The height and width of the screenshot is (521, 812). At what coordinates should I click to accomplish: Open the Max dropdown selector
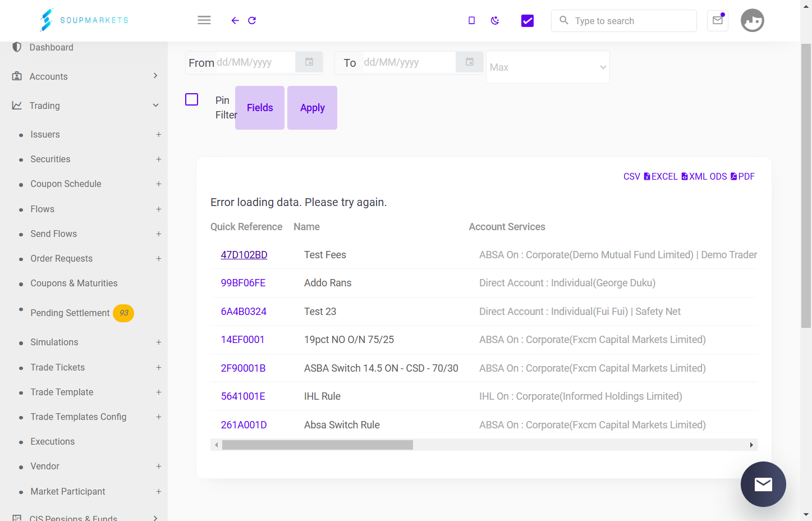[x=548, y=67]
